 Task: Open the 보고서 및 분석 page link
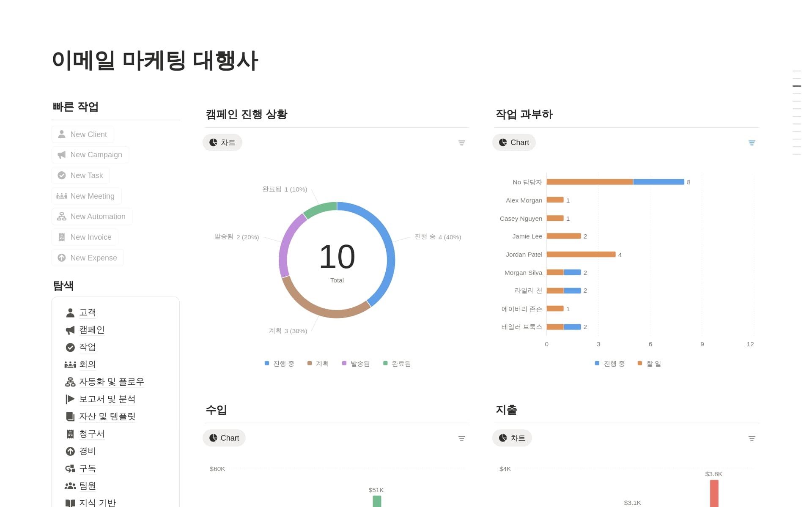click(107, 399)
